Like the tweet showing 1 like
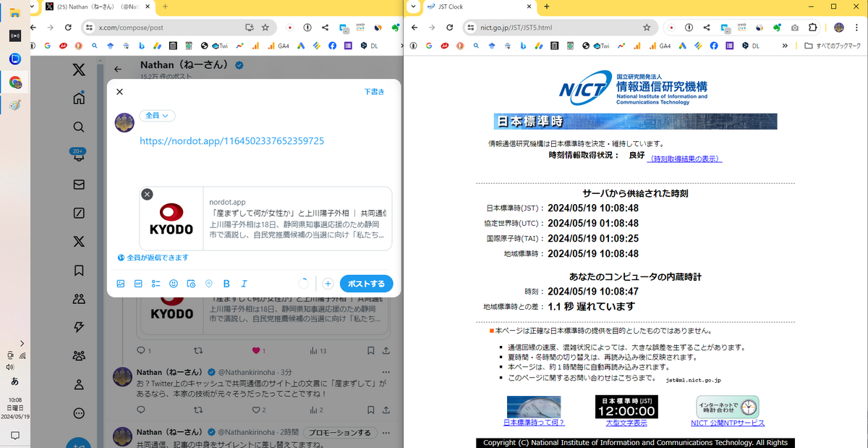This screenshot has height=448, width=868. 255,350
